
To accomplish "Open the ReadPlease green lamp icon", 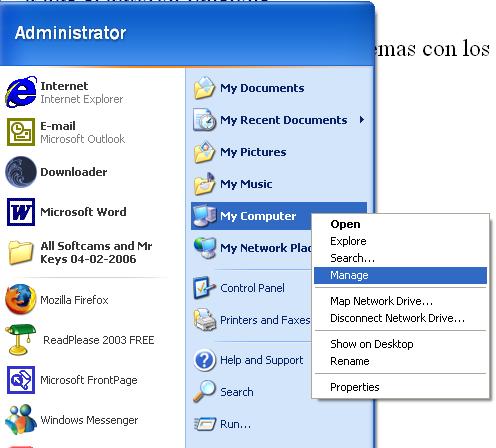I will click(x=21, y=339).
